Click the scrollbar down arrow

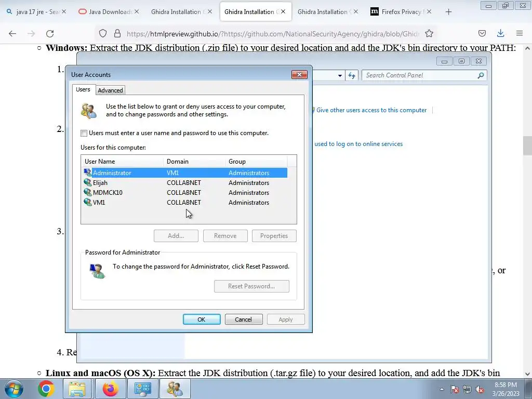[x=527, y=374]
